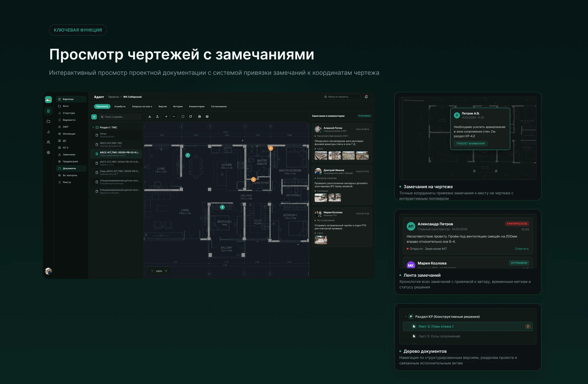This screenshot has width=588, height=384.
Task: Open the notifications bell
Action: click(x=366, y=97)
